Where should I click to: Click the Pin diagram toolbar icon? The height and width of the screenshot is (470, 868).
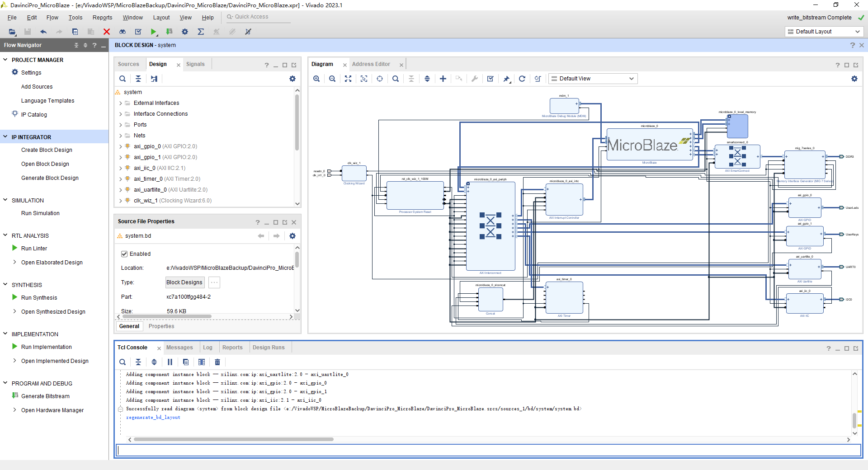click(506, 79)
